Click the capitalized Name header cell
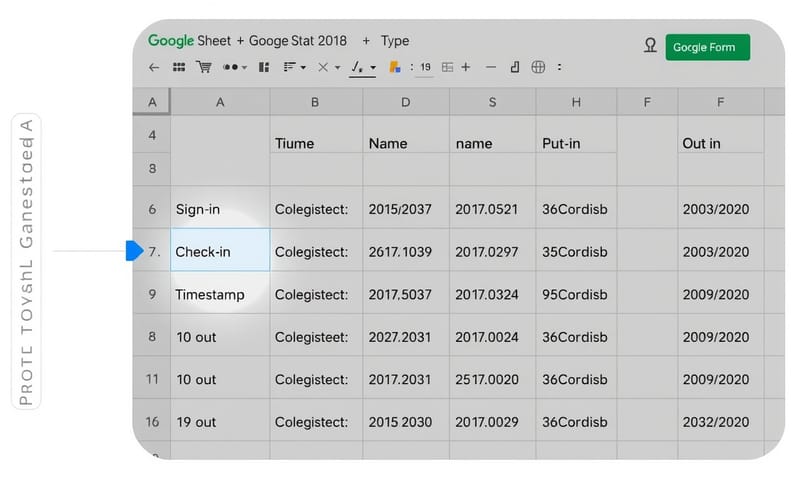The width and height of the screenshot is (800, 480). [x=406, y=135]
